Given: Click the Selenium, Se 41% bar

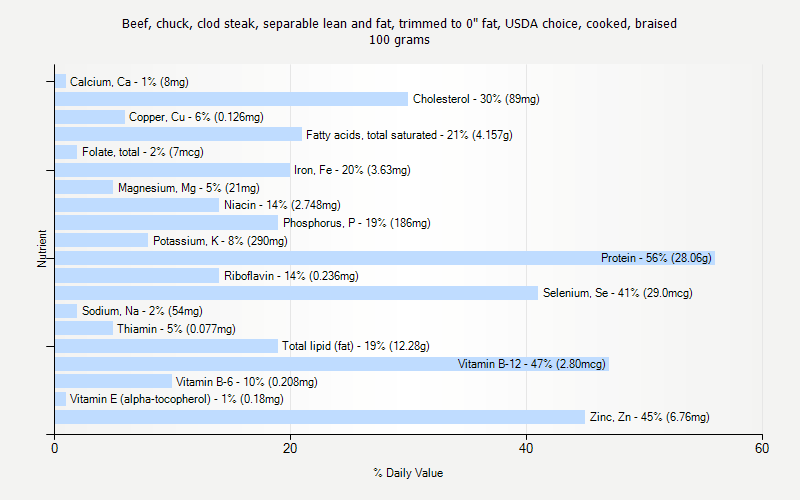Looking at the screenshot, I should point(296,293).
